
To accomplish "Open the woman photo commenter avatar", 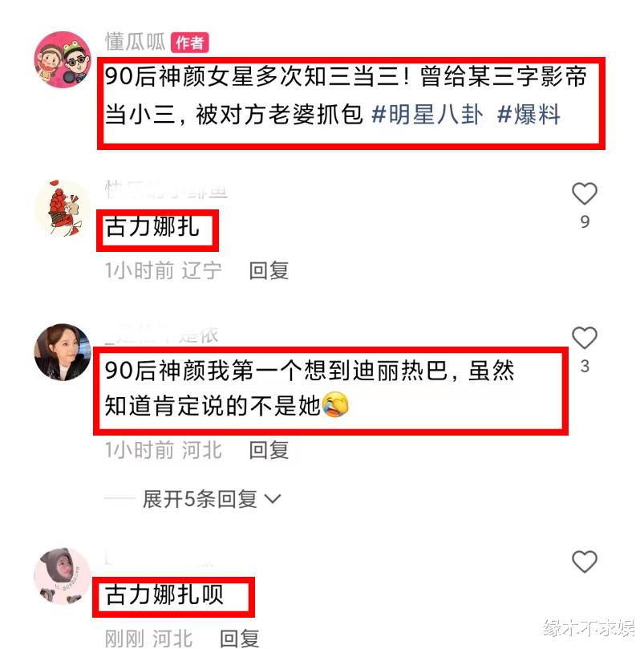I will pyautogui.click(x=63, y=352).
